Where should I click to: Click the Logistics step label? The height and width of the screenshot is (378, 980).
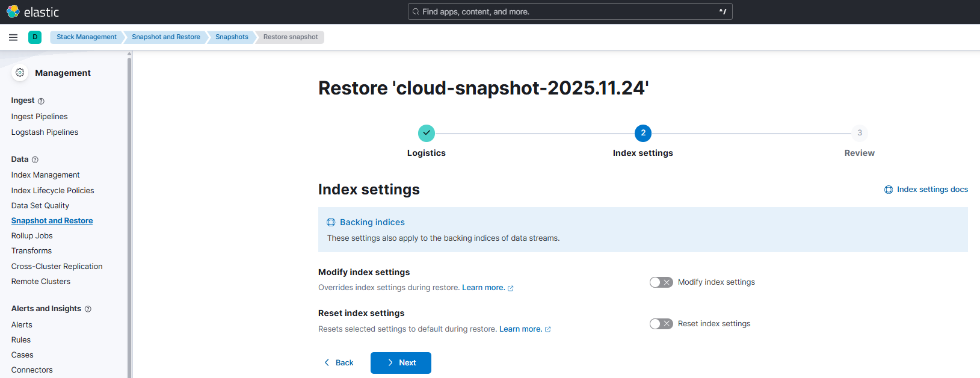427,153
